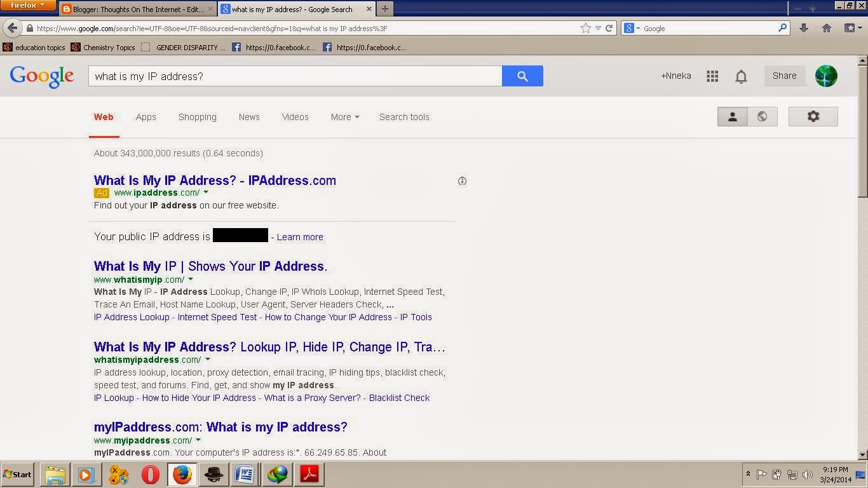Open Microsoft Word from the taskbar

[245, 475]
